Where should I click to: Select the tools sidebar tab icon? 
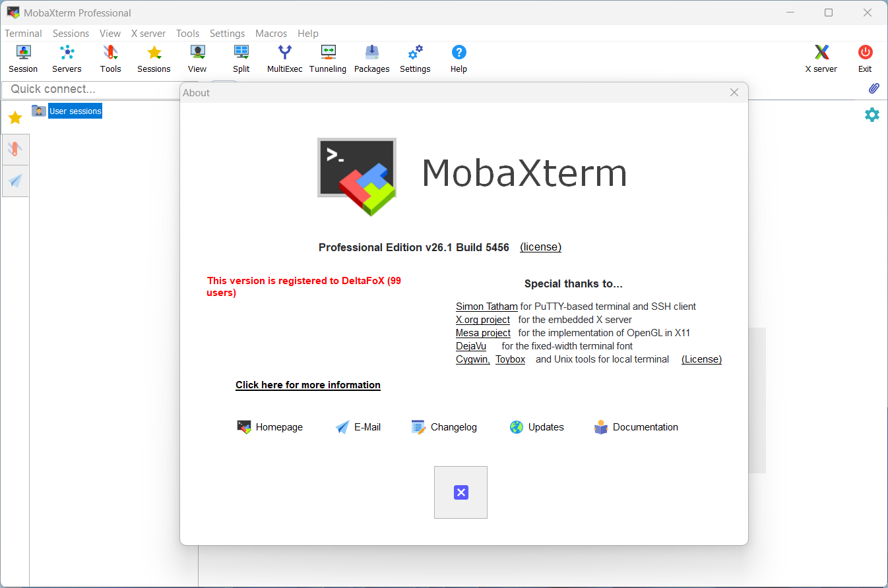(15, 150)
